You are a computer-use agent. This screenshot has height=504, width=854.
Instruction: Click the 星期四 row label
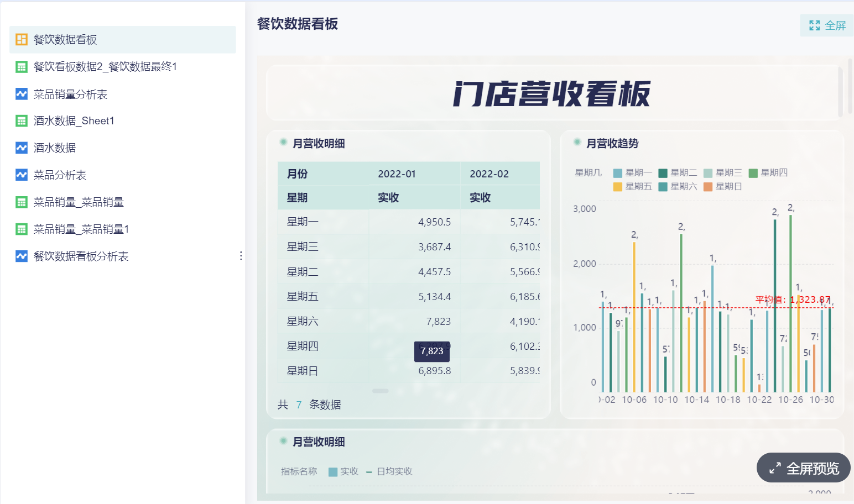coord(303,346)
